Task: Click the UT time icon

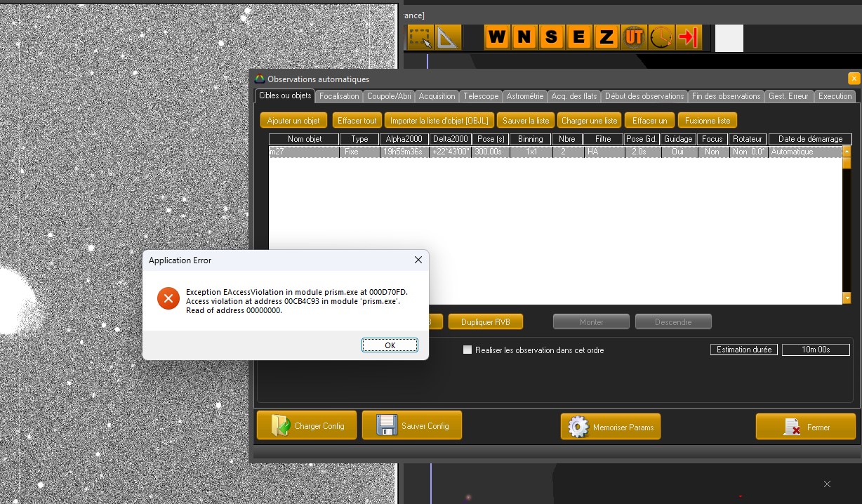Action: tap(633, 38)
